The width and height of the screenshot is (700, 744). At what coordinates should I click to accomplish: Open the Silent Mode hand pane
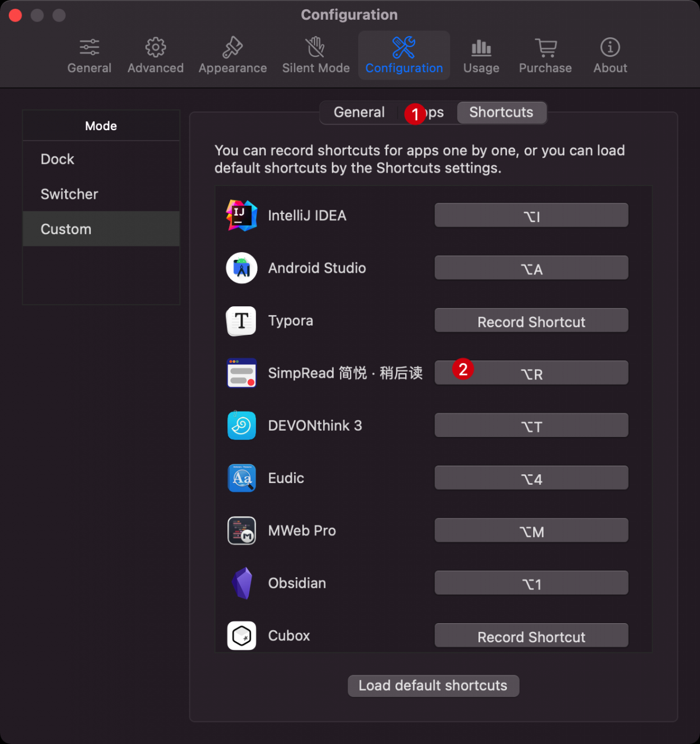coord(316,56)
